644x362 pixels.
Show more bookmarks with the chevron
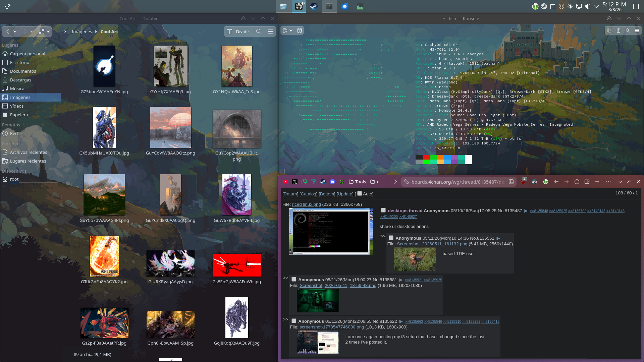coord(395,182)
